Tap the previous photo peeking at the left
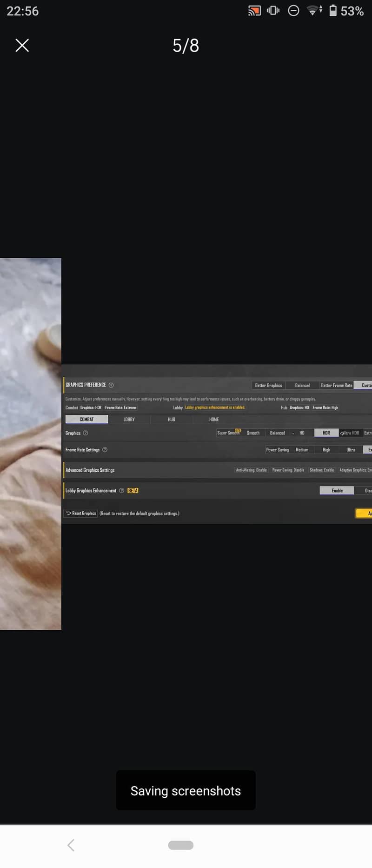The image size is (372, 868). [31, 444]
